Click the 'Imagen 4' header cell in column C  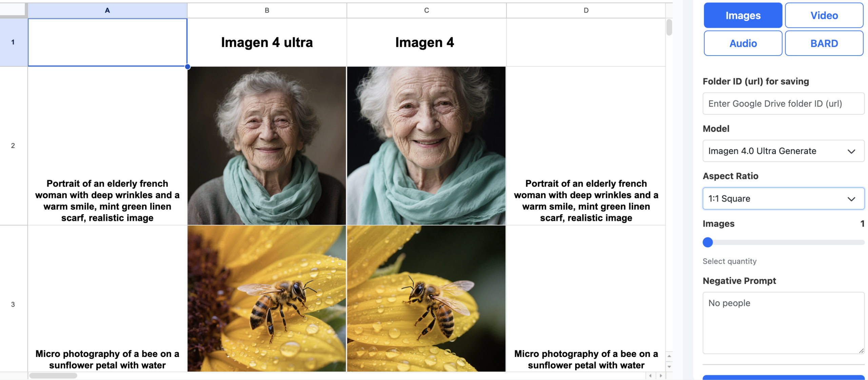coord(427,42)
